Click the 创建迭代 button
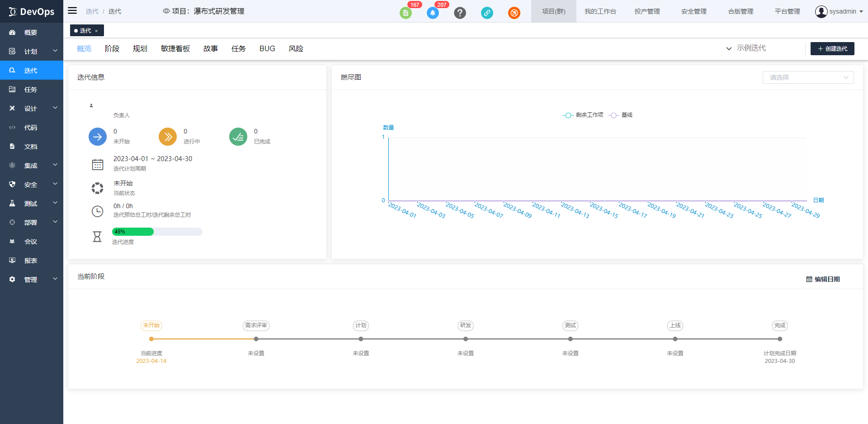The image size is (868, 424). pos(832,49)
